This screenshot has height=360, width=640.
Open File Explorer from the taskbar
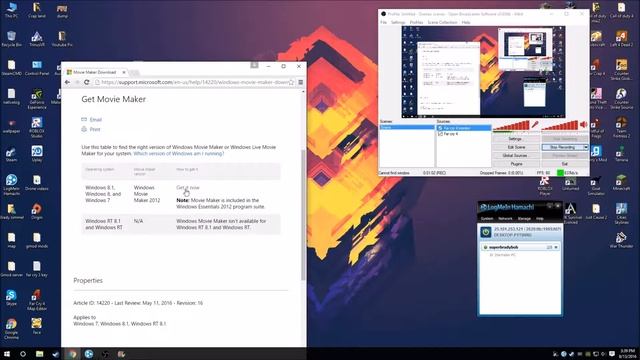[40, 354]
